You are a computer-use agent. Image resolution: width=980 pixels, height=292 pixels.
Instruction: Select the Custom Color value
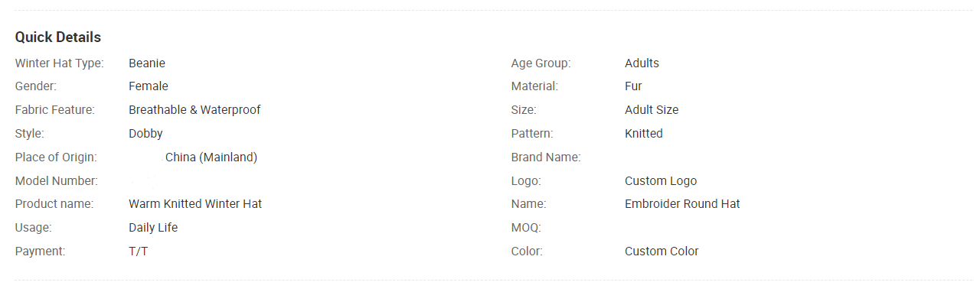pyautogui.click(x=661, y=251)
